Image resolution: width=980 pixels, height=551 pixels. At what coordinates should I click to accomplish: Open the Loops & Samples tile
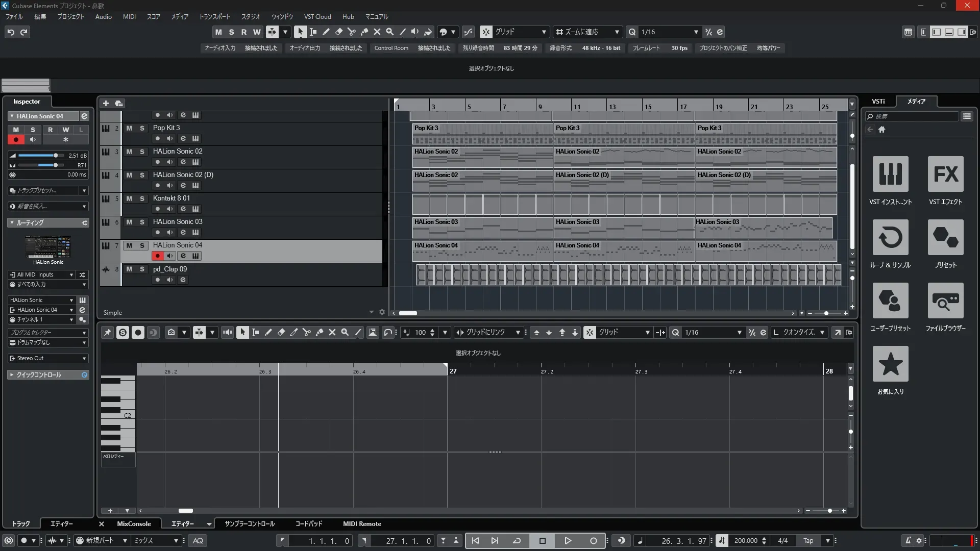pos(890,238)
